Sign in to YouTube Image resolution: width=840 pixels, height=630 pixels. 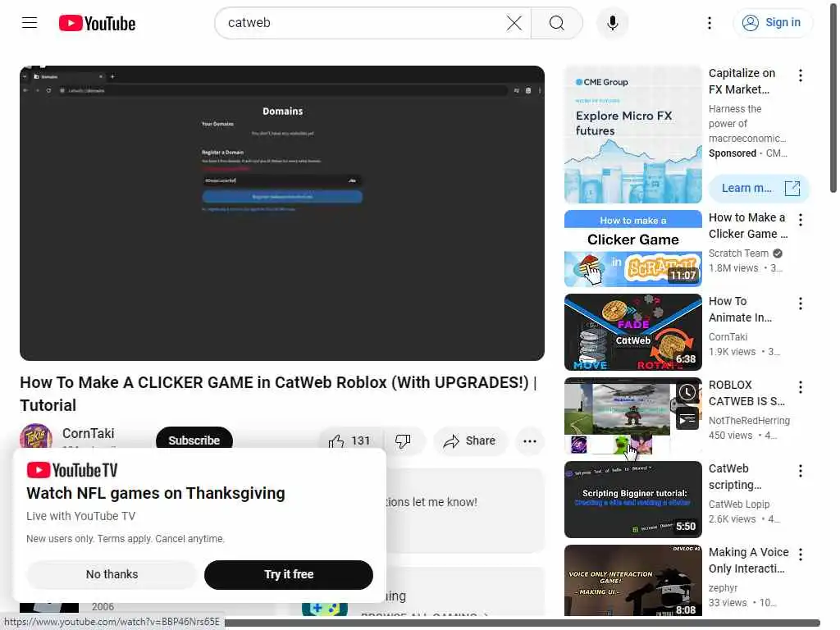pyautogui.click(x=772, y=23)
